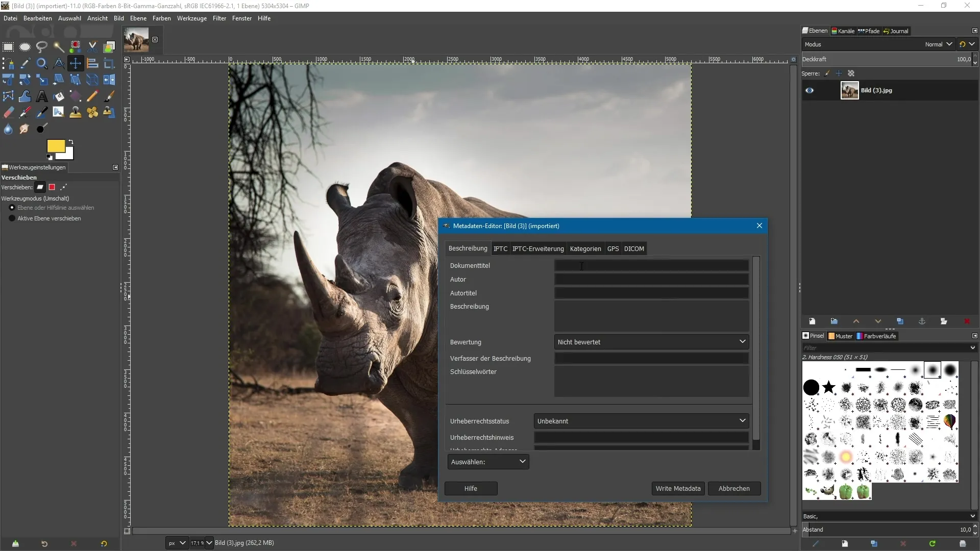Pick the Paintbrush tool
The image size is (980, 551).
(109, 96)
